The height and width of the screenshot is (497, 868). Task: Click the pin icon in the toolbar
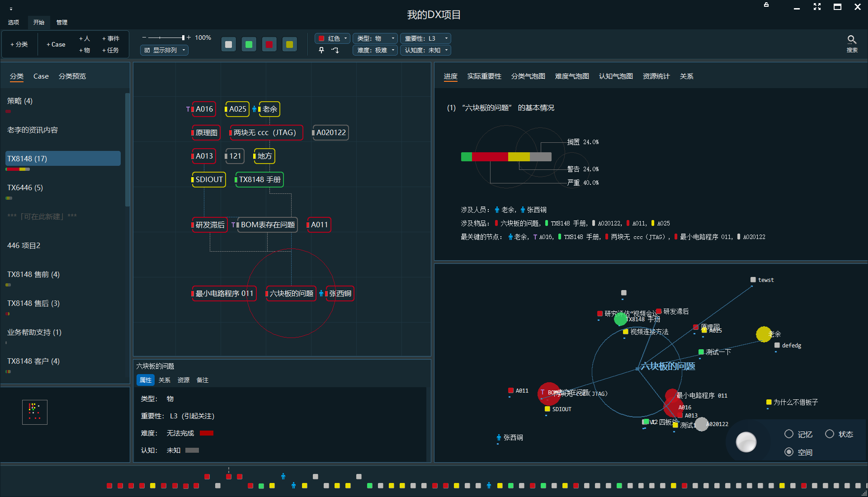[x=321, y=50]
